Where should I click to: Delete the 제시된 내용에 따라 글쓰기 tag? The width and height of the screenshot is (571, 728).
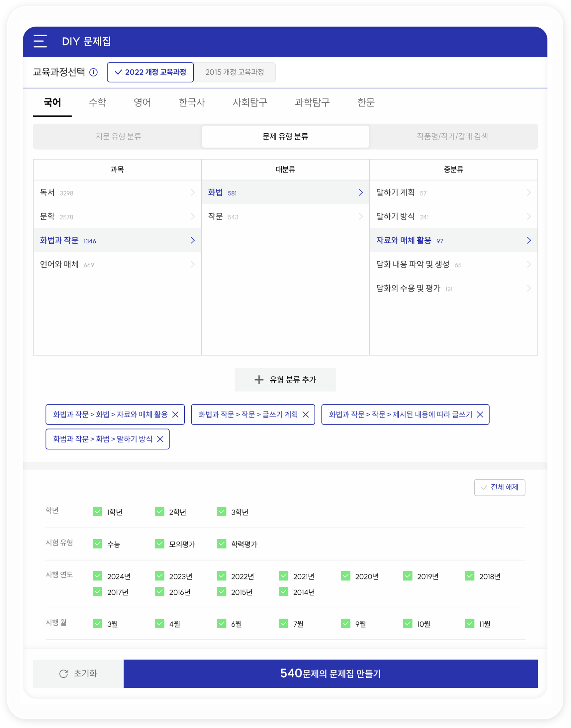480,415
